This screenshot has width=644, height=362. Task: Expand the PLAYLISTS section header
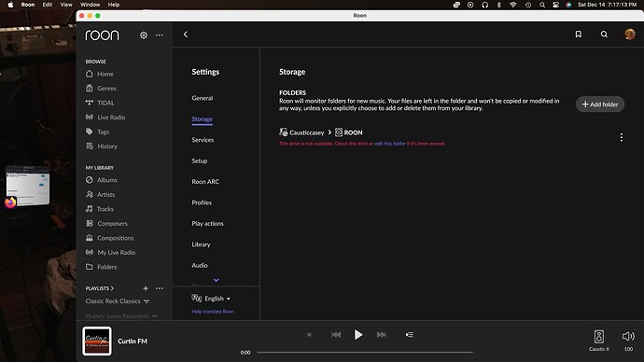point(99,288)
